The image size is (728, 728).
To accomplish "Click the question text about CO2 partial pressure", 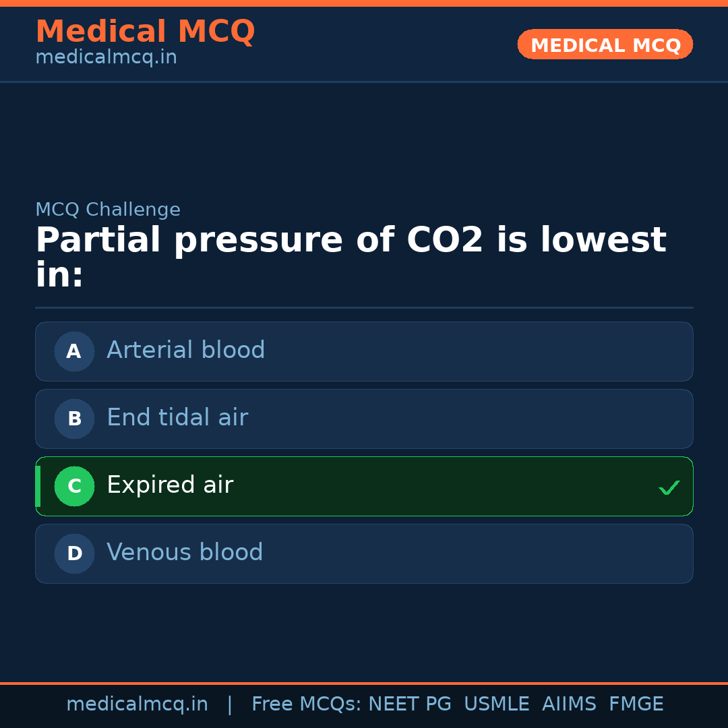I will click(351, 257).
